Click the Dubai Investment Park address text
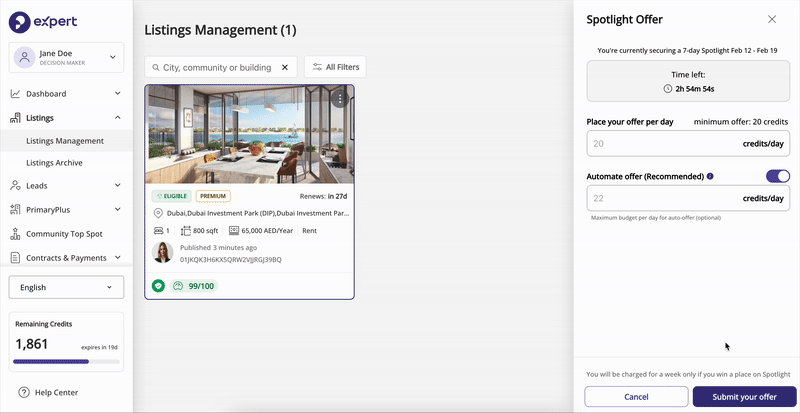 (258, 213)
